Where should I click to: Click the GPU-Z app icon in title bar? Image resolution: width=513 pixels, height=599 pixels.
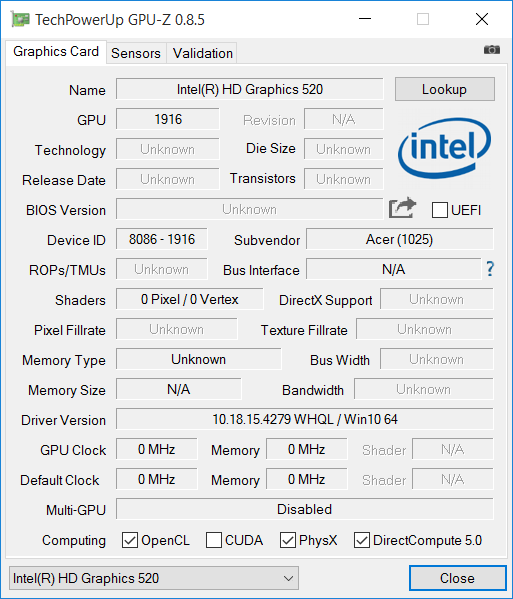coord(20,19)
